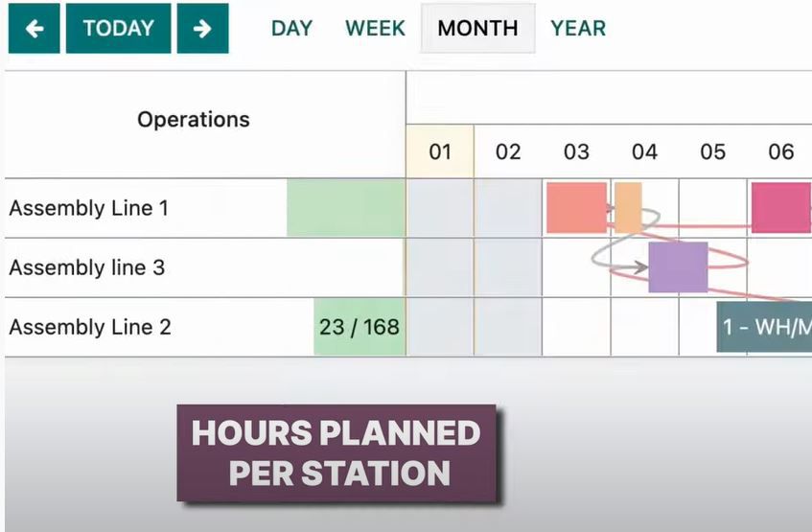
Task: Open the teal 1 - WH/M work order
Action: [764, 327]
